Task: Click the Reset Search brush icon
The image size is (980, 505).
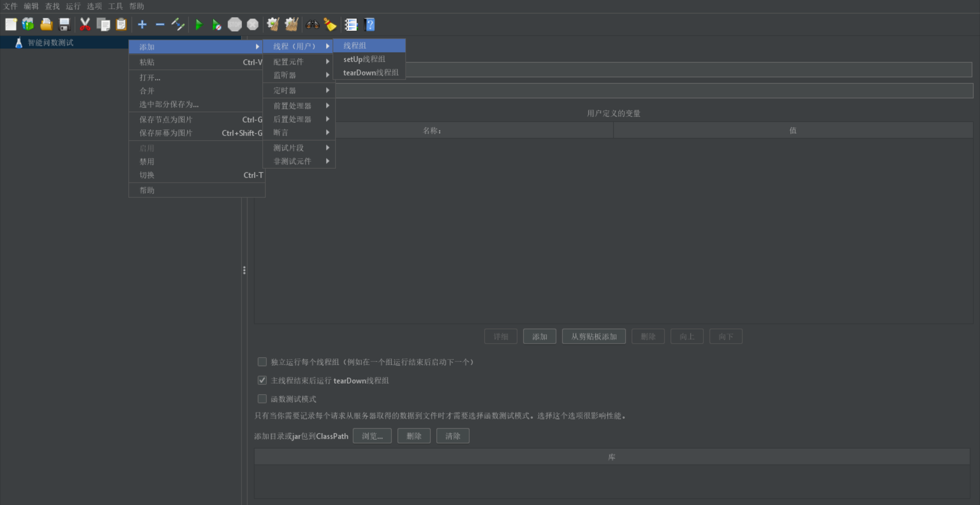Action: coord(330,25)
